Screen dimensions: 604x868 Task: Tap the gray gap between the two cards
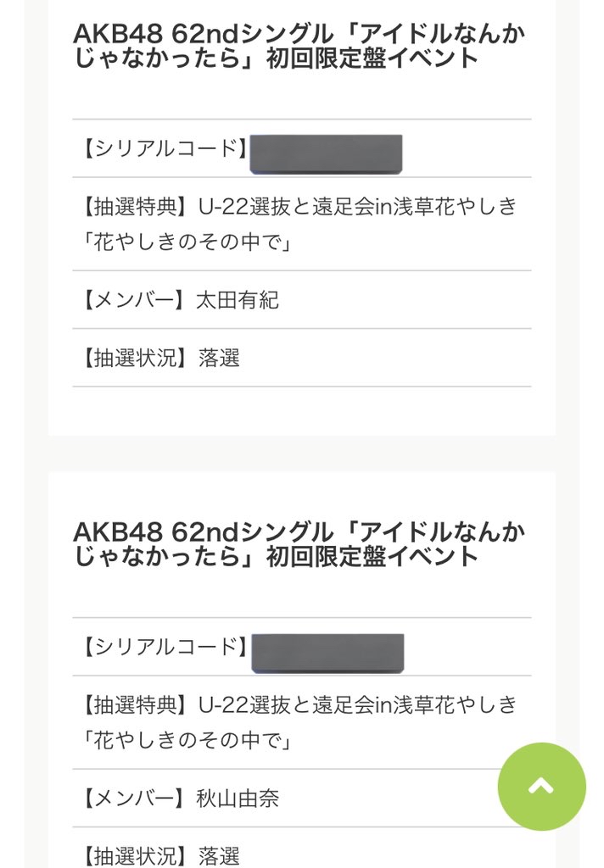pyautogui.click(x=302, y=454)
